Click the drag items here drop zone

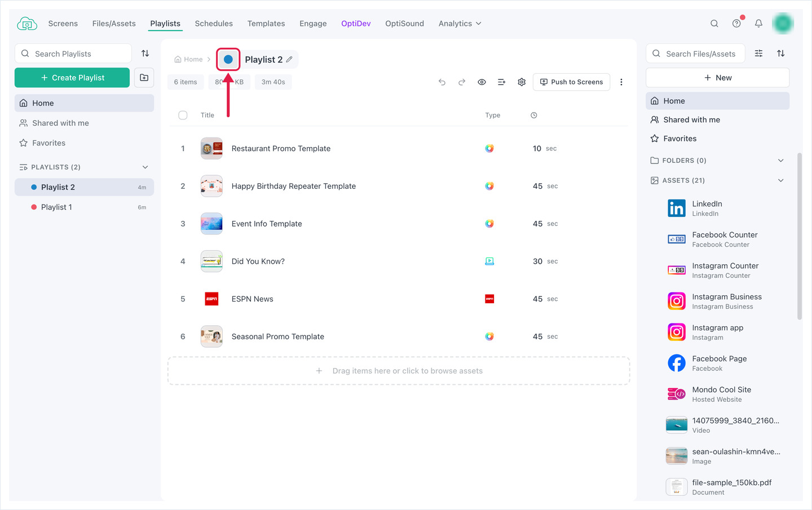[x=399, y=371]
